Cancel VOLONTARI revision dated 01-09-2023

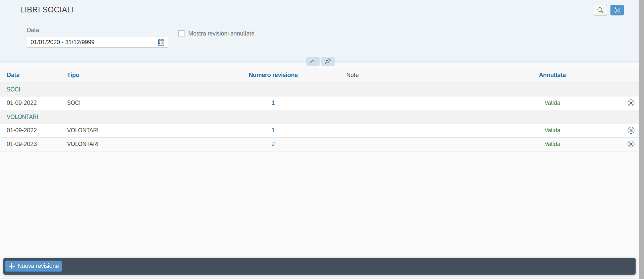point(631,144)
